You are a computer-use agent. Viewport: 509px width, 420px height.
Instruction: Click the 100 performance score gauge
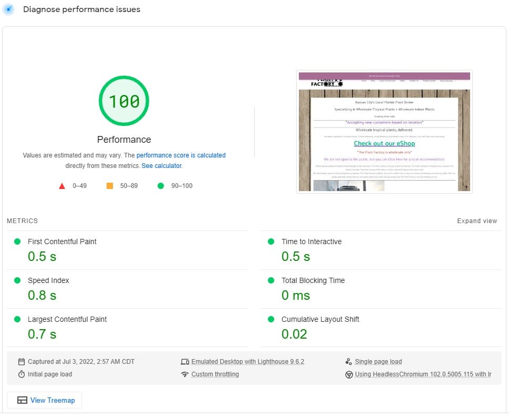(x=124, y=101)
